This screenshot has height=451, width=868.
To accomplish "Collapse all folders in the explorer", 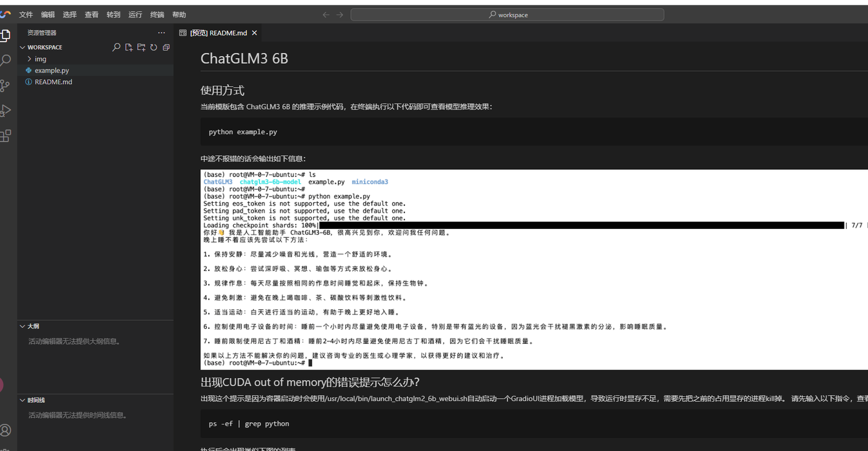I will click(x=166, y=47).
